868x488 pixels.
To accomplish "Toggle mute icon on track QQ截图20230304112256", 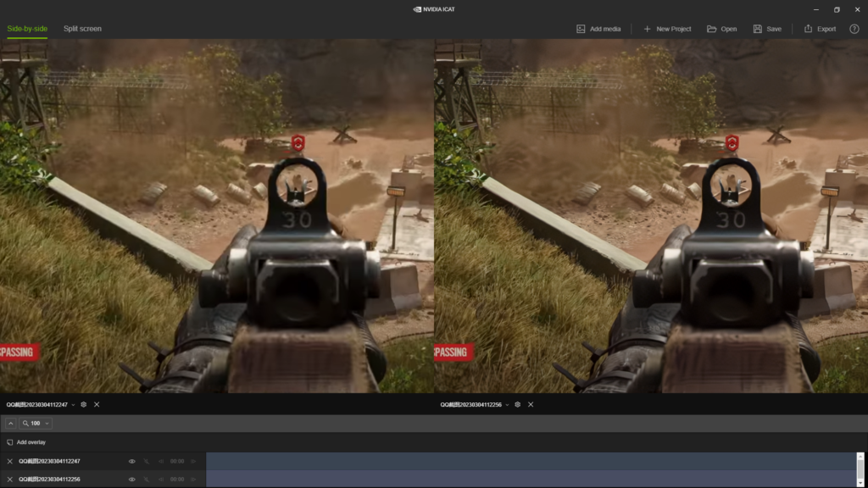I will coord(147,480).
